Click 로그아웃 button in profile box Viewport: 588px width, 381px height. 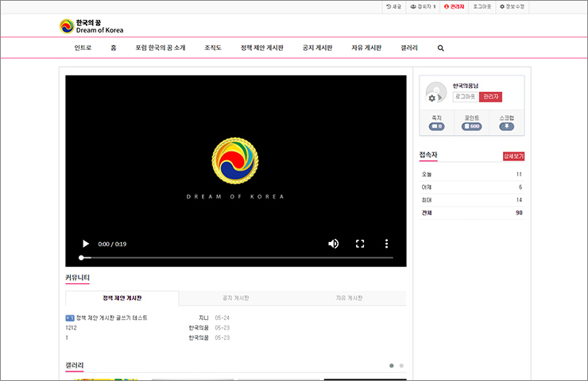tap(465, 97)
